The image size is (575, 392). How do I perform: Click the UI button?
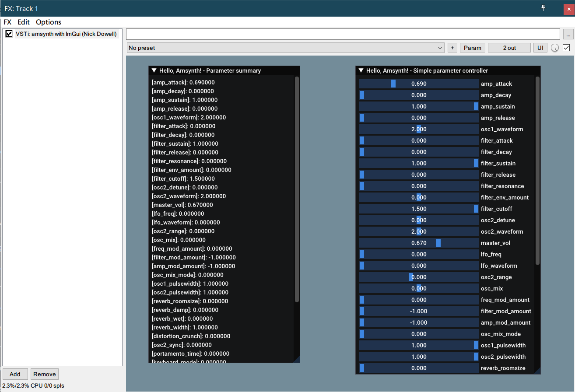[540, 48]
